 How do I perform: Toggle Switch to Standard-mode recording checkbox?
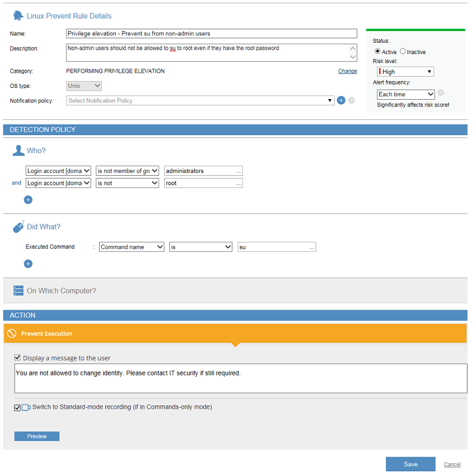[18, 407]
